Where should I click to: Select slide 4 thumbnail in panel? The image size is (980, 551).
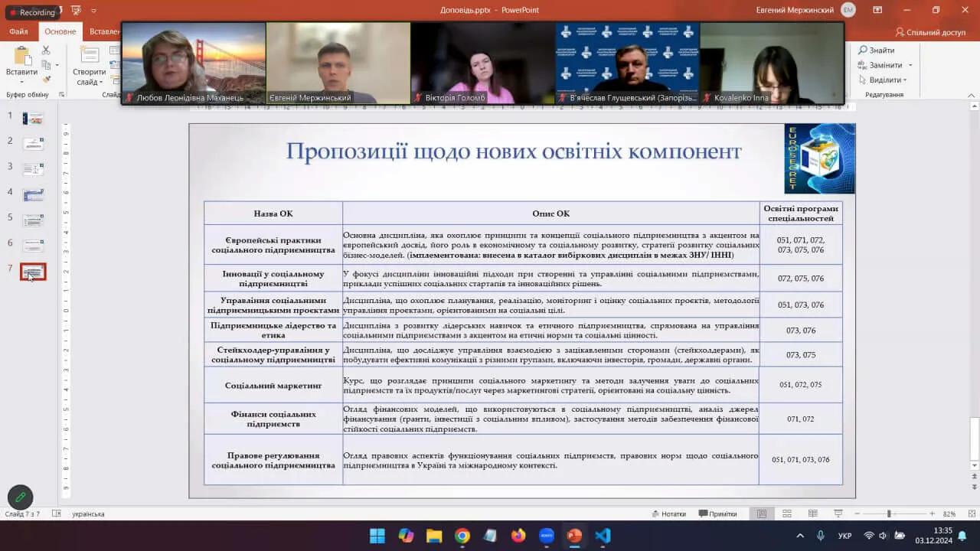33,195
